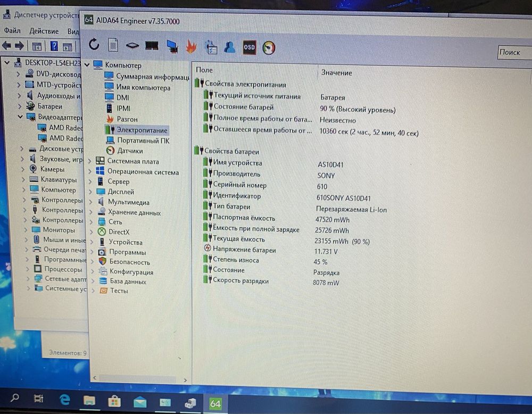Expand the Дисплей tree node
Viewport: 532px width, 414px height.
pyautogui.click(x=90, y=192)
